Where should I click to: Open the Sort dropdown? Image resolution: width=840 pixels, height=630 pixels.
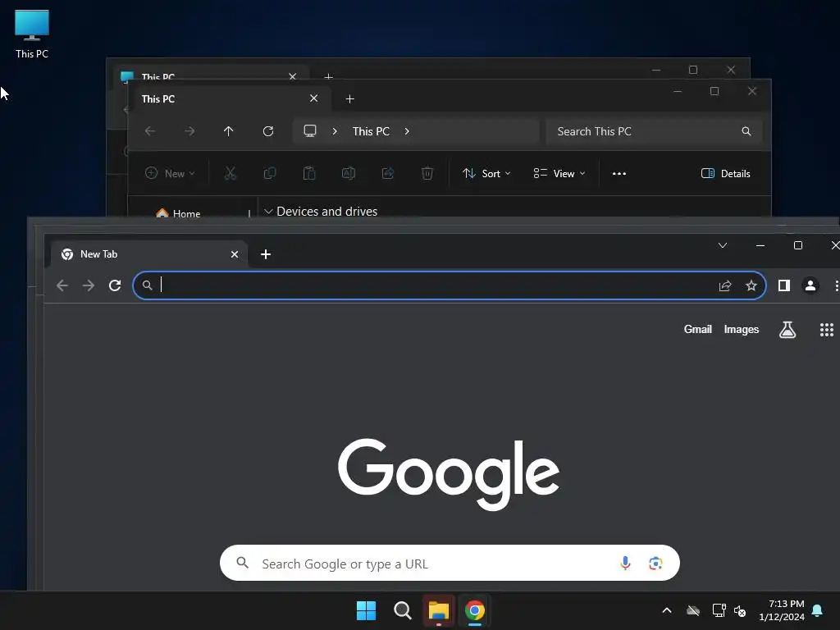486,174
